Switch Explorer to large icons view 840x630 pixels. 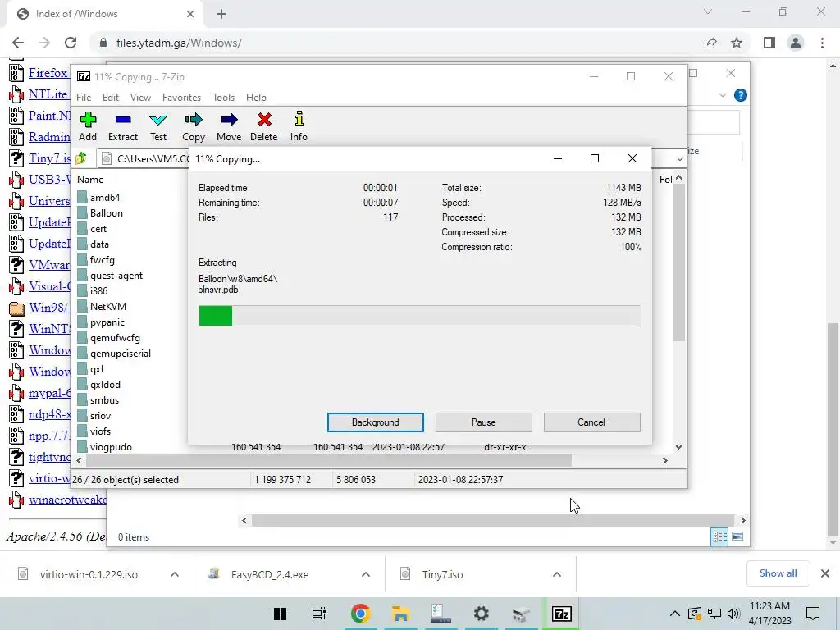pos(737,536)
